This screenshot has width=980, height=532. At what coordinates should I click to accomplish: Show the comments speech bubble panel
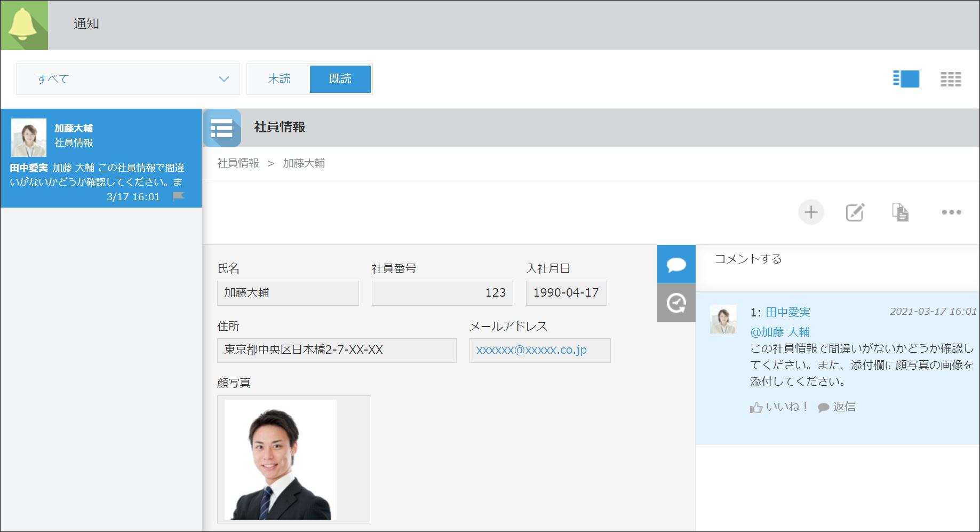tap(676, 264)
